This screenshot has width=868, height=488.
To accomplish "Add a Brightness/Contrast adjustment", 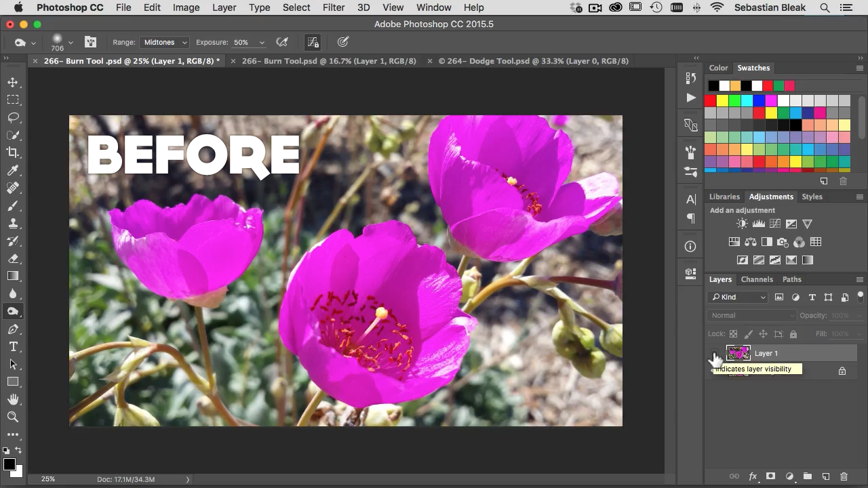I will 742,224.
